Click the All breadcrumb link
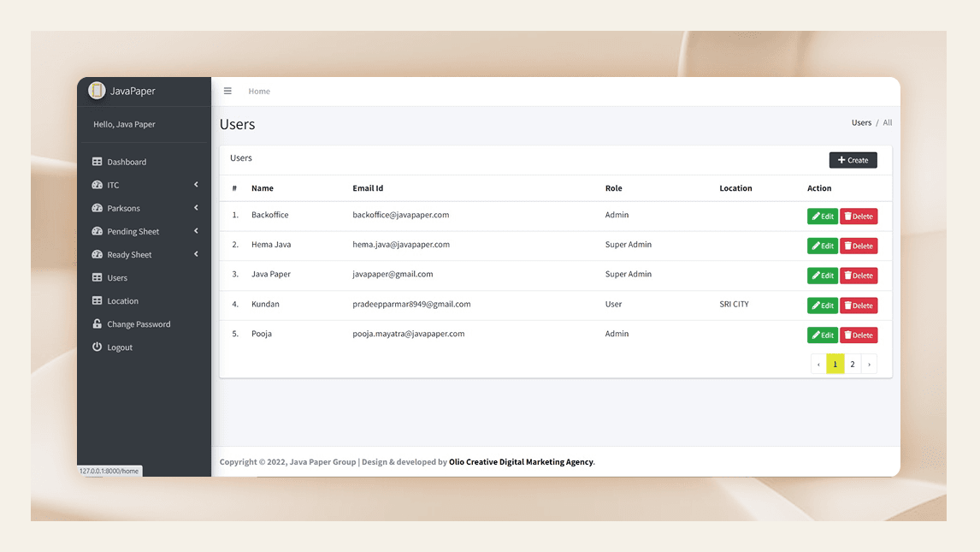The image size is (980, 552). click(887, 122)
